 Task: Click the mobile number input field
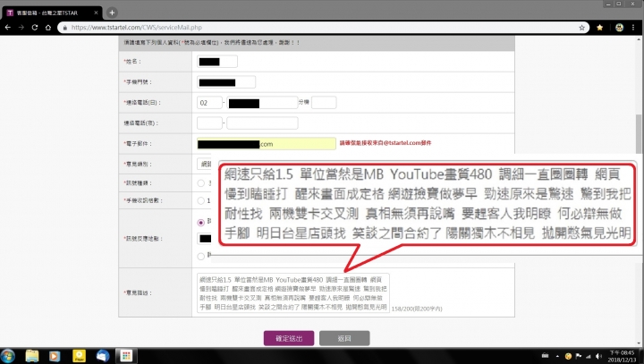pyautogui.click(x=226, y=82)
